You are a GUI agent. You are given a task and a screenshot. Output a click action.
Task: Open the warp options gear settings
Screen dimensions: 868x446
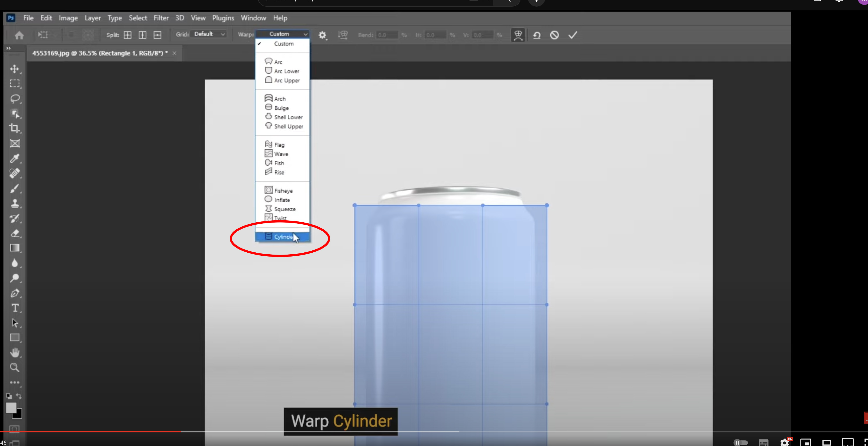[322, 35]
